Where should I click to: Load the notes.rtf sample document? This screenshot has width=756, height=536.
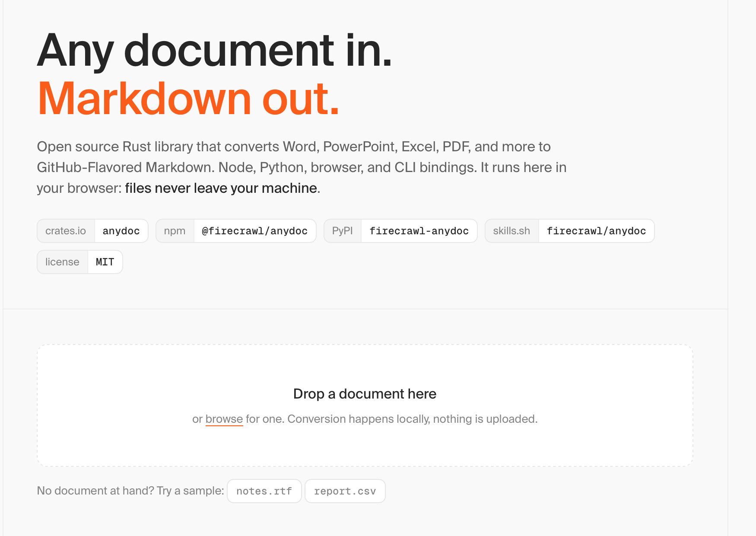coord(264,491)
